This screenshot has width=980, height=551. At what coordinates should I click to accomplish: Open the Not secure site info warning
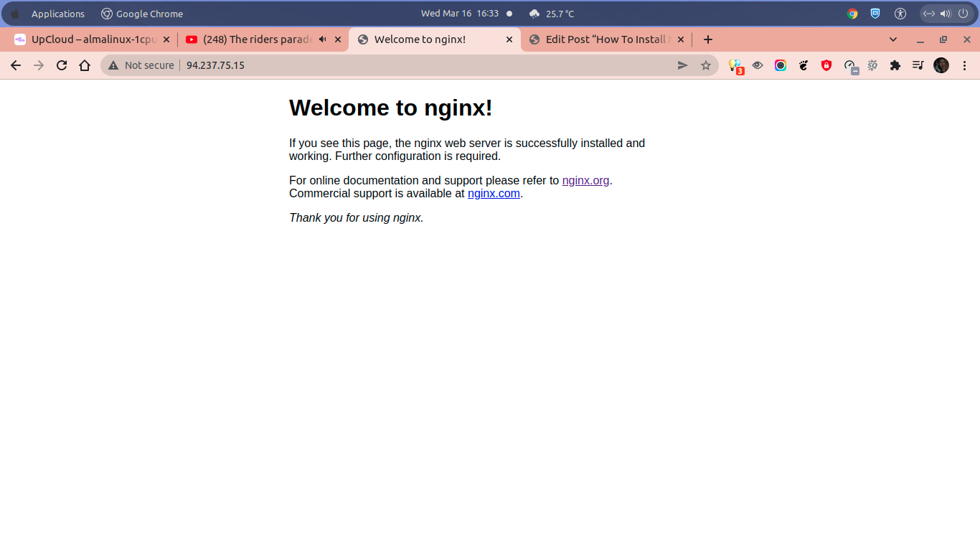tap(141, 65)
